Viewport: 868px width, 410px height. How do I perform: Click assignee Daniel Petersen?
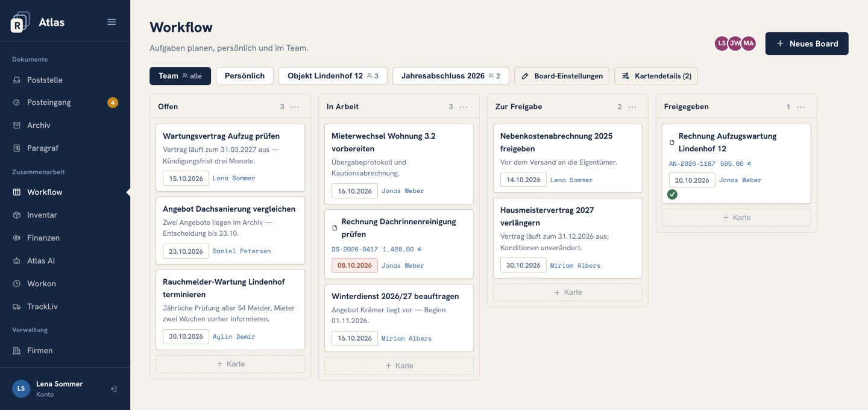click(242, 251)
